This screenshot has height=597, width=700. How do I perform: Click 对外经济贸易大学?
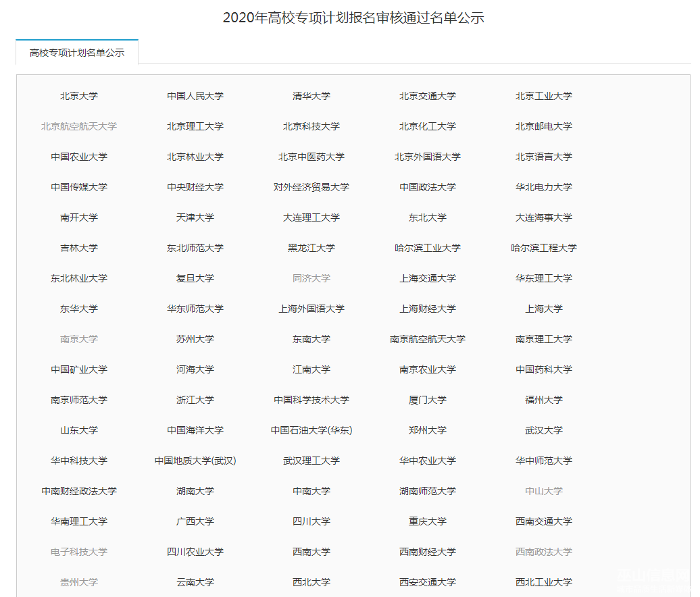click(311, 187)
